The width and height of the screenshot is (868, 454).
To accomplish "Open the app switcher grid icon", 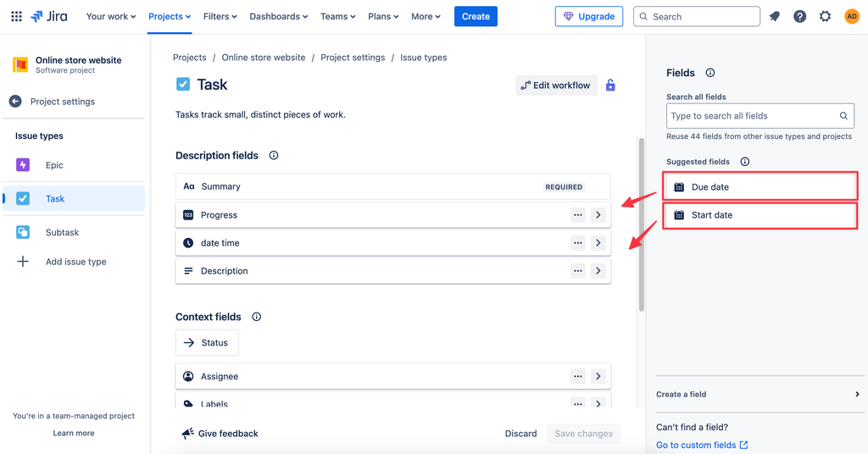I will (16, 16).
